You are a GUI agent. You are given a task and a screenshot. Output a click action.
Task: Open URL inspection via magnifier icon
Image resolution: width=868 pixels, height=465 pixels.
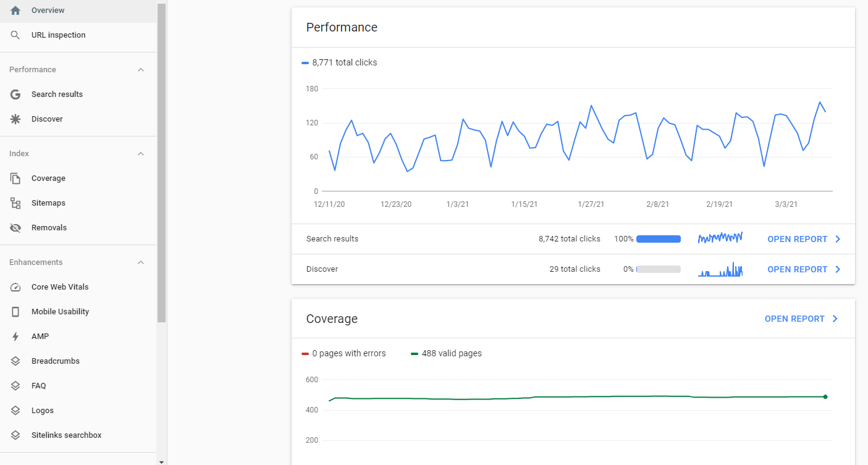(15, 35)
